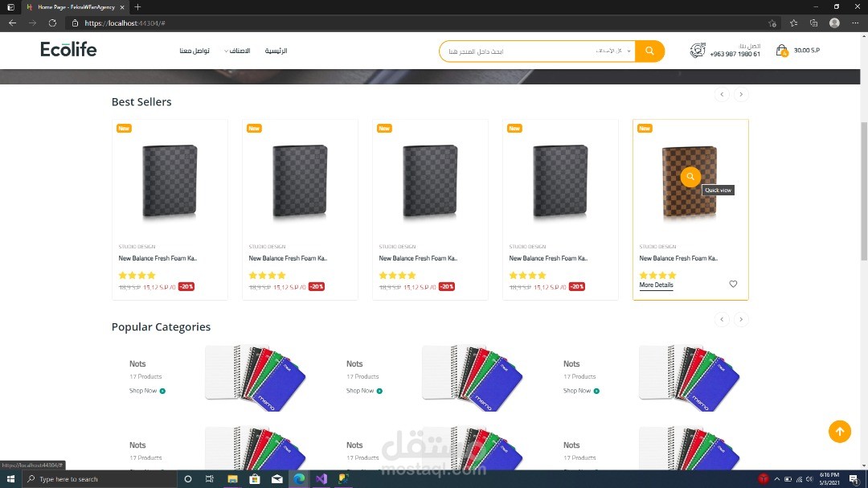The width and height of the screenshot is (868, 488).
Task: Click the red round system tray icon
Action: (x=764, y=478)
